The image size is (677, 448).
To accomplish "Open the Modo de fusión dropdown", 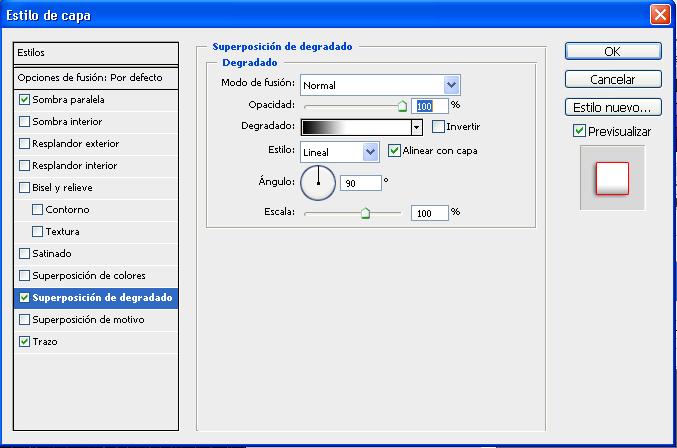I will pyautogui.click(x=451, y=85).
